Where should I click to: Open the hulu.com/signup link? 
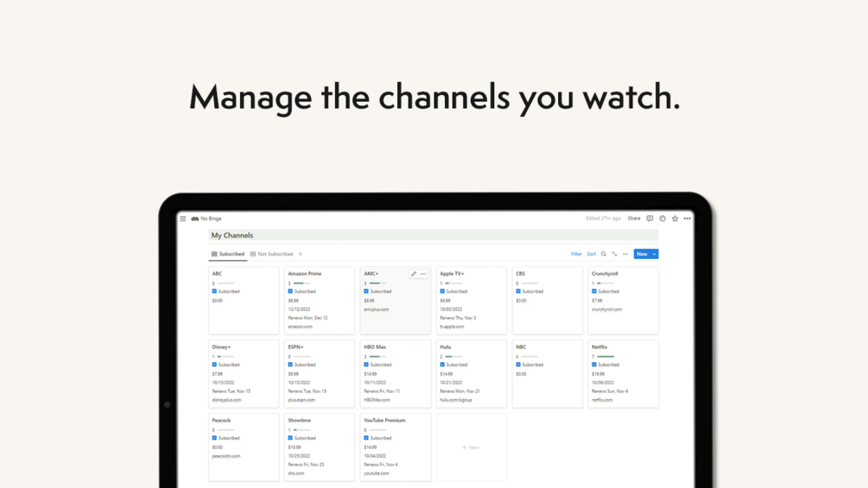coord(456,400)
